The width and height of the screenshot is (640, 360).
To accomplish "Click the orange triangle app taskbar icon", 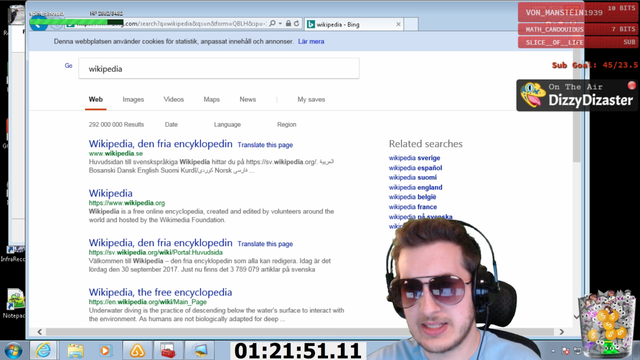I will pos(137,351).
